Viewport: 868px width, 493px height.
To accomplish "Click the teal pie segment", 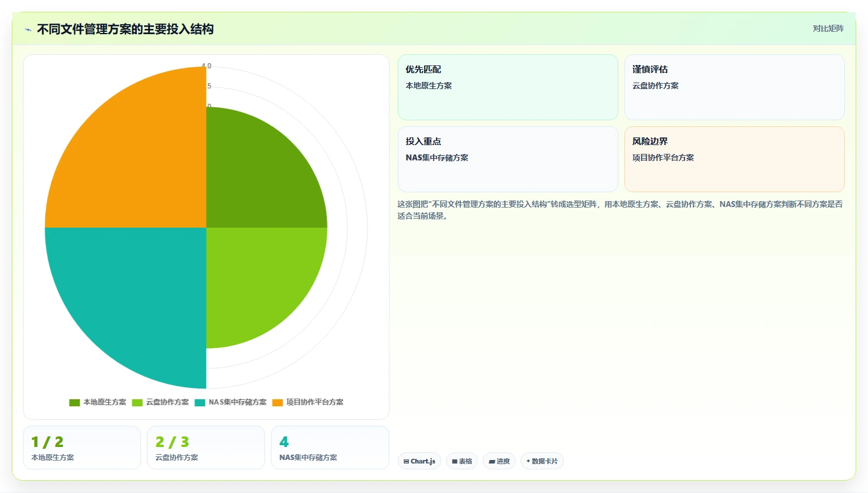I will coord(126,308).
